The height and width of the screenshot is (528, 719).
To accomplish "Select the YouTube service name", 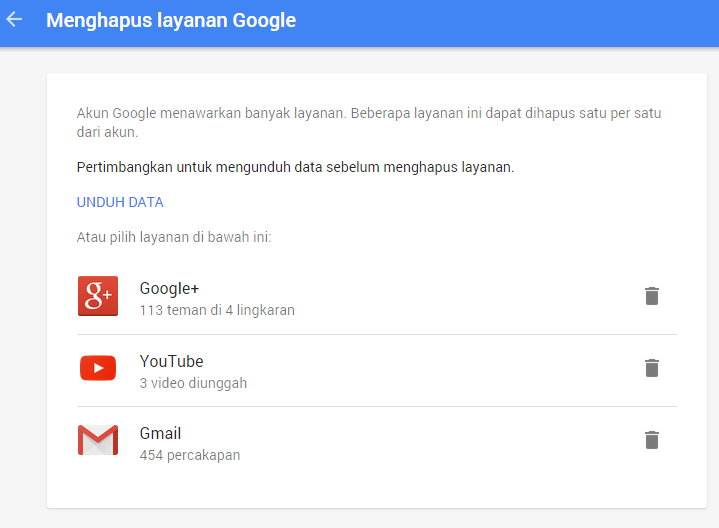I will (171, 361).
